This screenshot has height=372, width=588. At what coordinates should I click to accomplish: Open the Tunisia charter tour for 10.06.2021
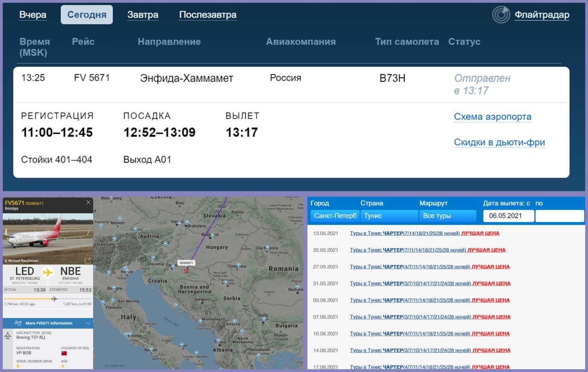pos(430,334)
